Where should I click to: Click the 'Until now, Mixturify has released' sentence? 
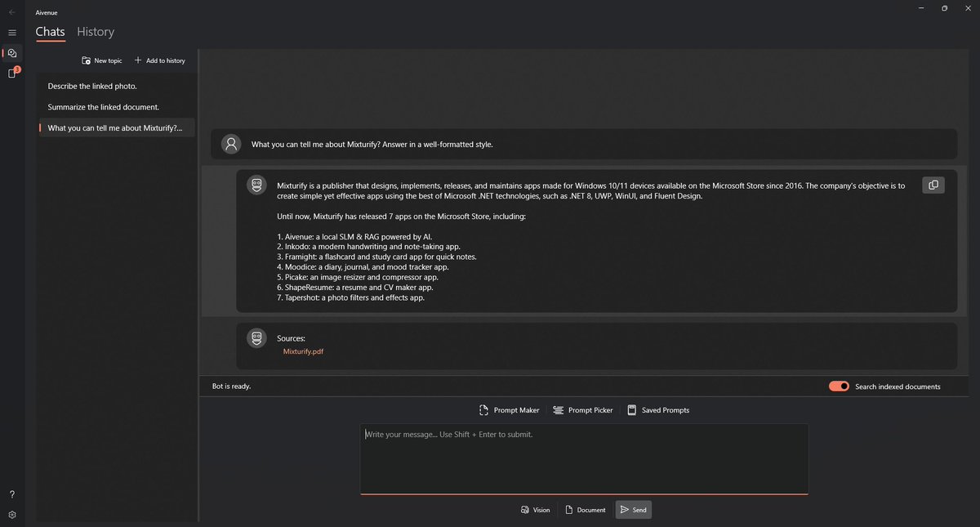click(x=401, y=217)
